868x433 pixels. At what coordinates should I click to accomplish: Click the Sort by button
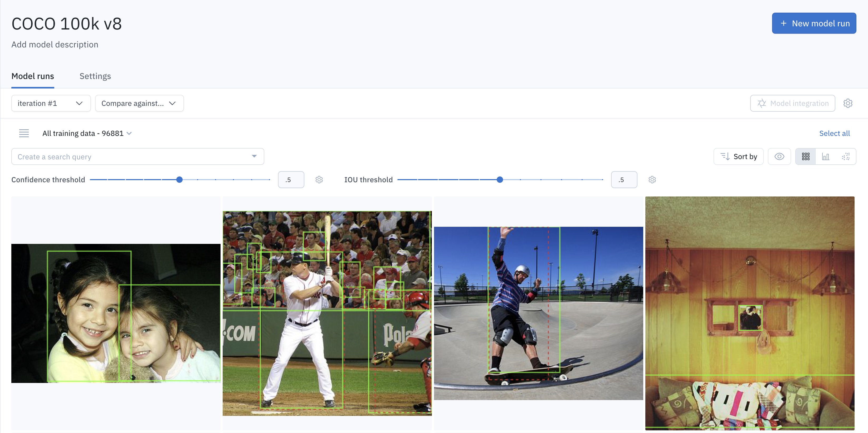coord(739,156)
